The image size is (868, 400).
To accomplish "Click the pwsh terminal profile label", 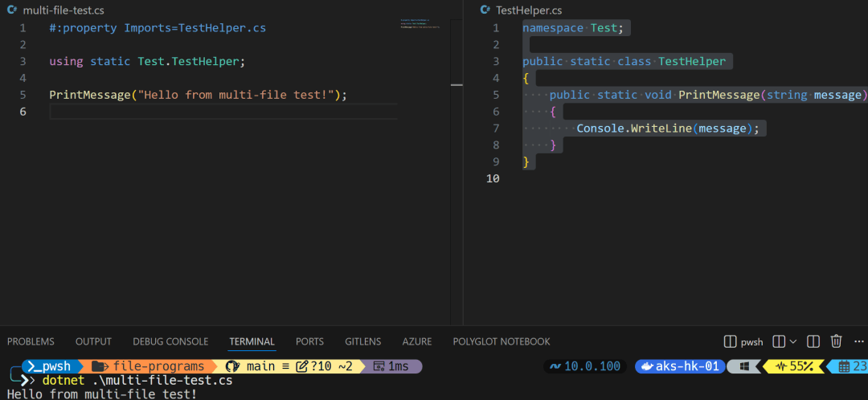I will click(x=751, y=342).
